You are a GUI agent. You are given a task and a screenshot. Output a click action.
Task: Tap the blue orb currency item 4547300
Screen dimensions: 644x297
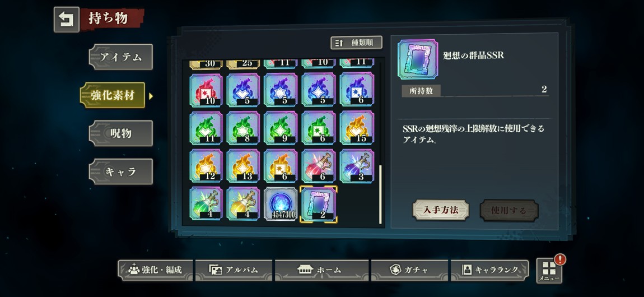tap(281, 204)
